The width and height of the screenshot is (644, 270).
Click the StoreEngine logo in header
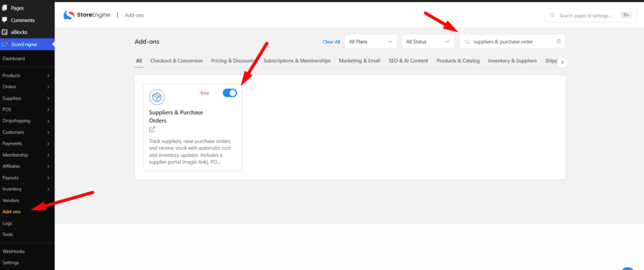87,15
